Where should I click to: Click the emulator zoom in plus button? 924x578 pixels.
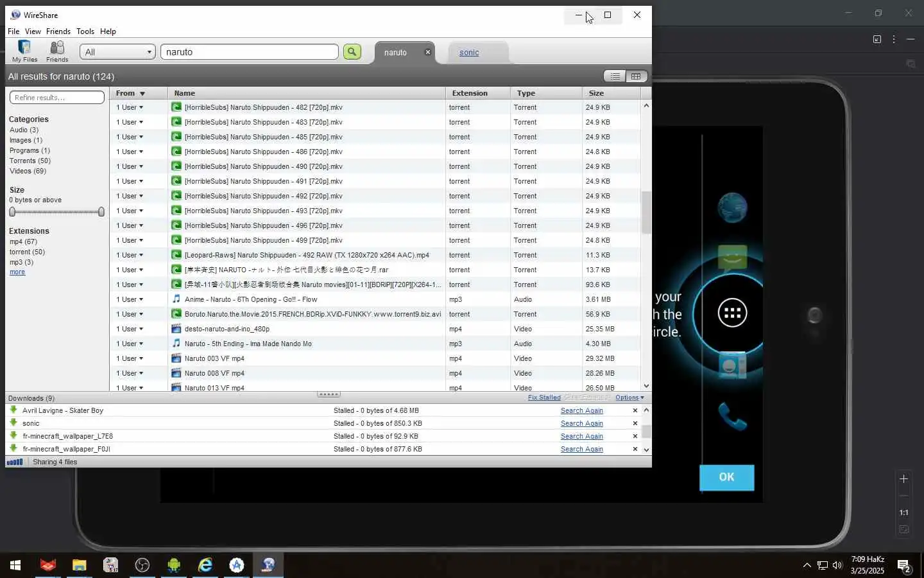[903, 479]
